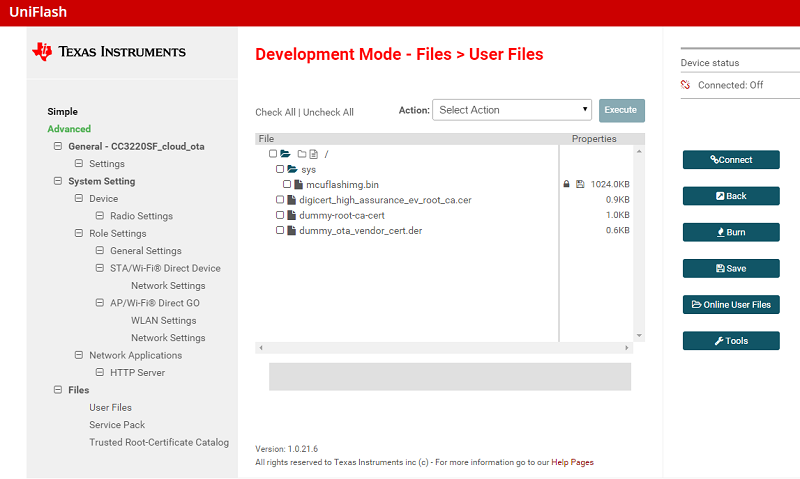Click the disconnected status icon
Viewport: 800px width, 479px height.
[x=685, y=85]
